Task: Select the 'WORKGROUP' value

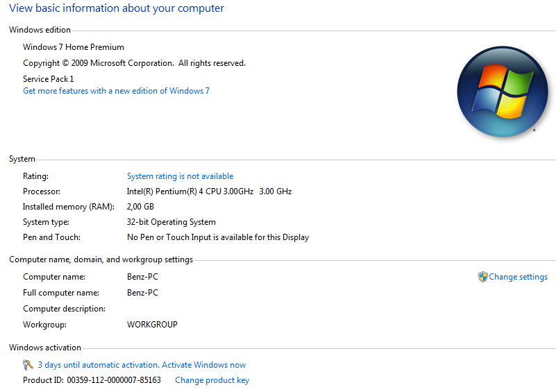Action: pyautogui.click(x=152, y=325)
